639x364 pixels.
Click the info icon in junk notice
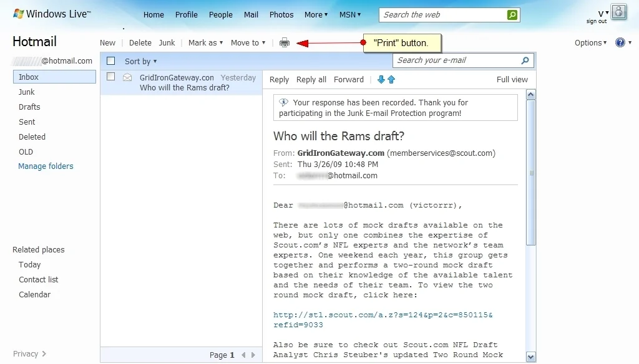pos(283,102)
